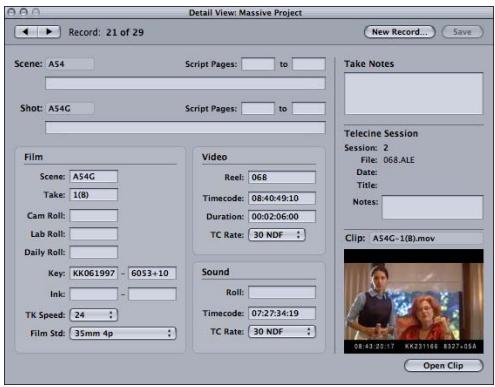495x387 pixels.
Task: Click the Video Reel field 068
Action: tap(282, 177)
